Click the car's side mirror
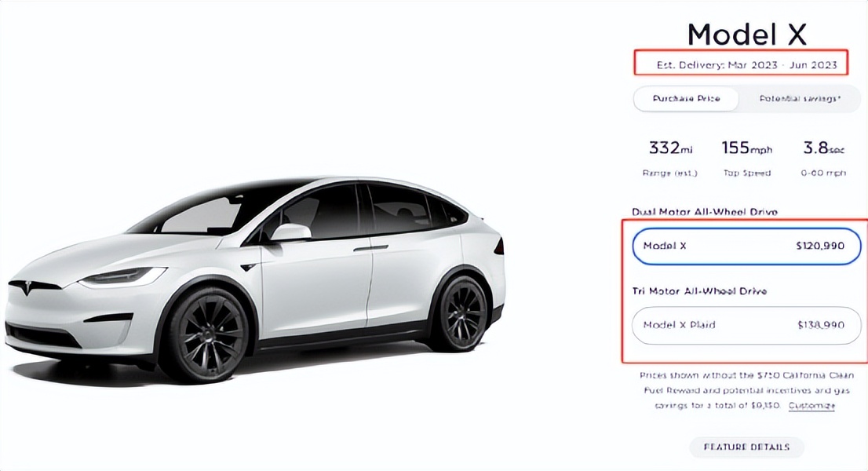The height and width of the screenshot is (471, 868). click(290, 232)
